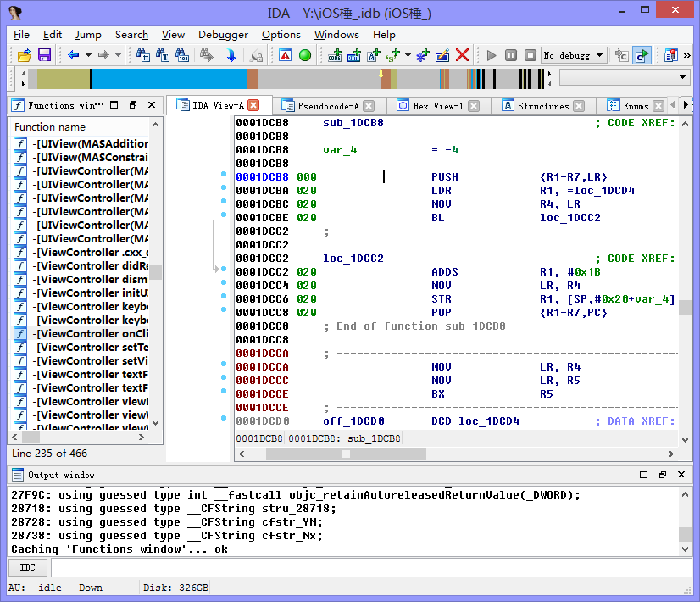Click the red warning triangle toolbar icon
This screenshot has height=602, width=700.
[x=285, y=55]
